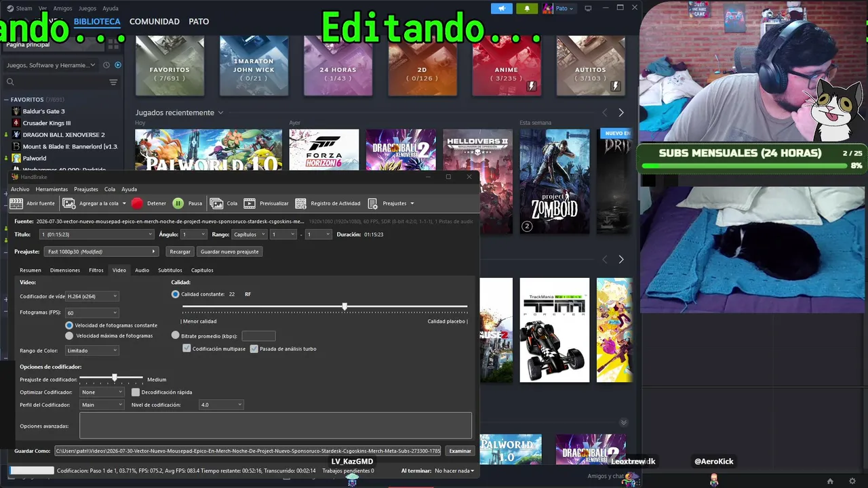The width and height of the screenshot is (868, 488).
Task: Enable the Decodificación rápida checkbox
Action: coord(136,392)
